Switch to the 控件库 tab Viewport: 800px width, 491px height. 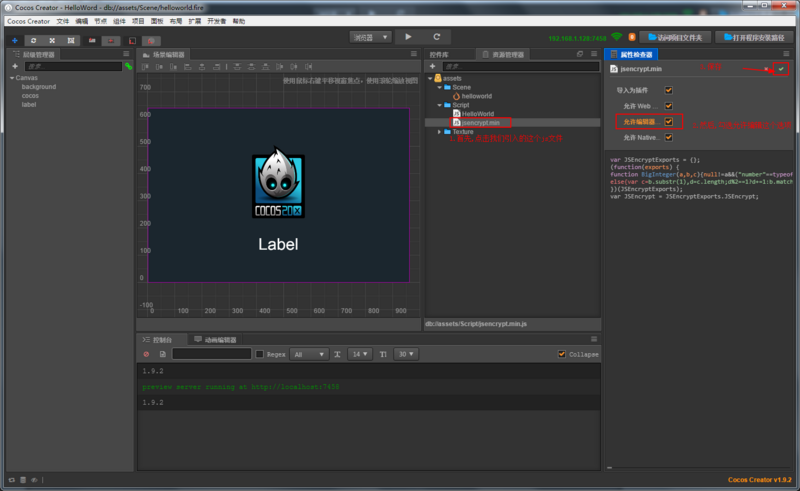click(439, 55)
